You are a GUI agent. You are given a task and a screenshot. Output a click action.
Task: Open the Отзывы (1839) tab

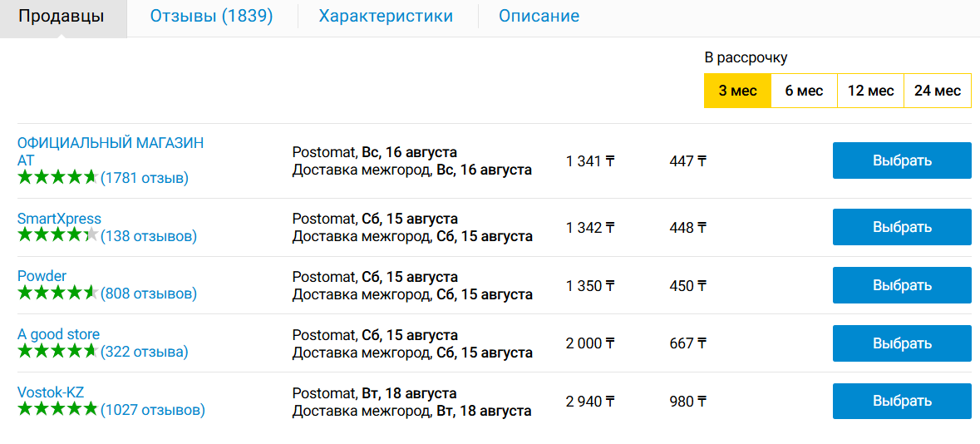click(x=211, y=17)
